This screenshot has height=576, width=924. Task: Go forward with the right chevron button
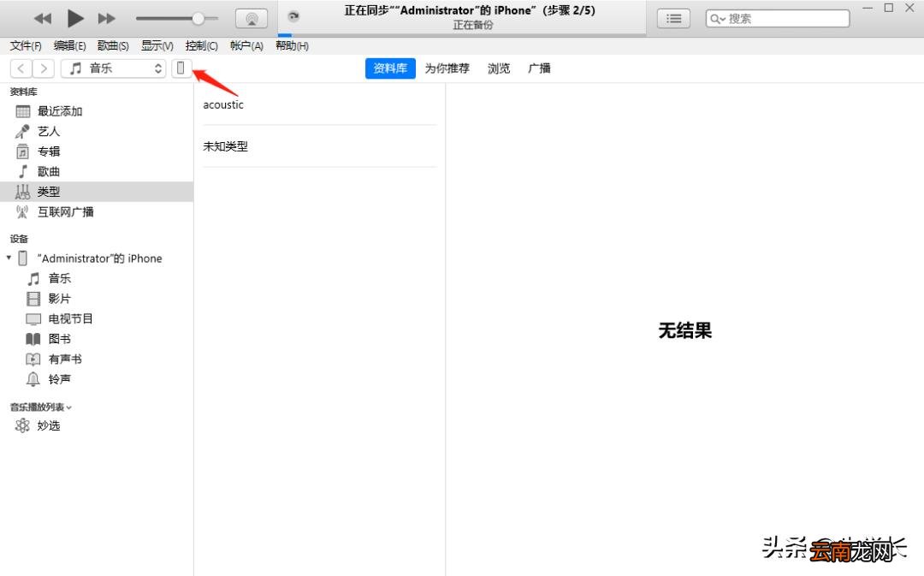(44, 68)
